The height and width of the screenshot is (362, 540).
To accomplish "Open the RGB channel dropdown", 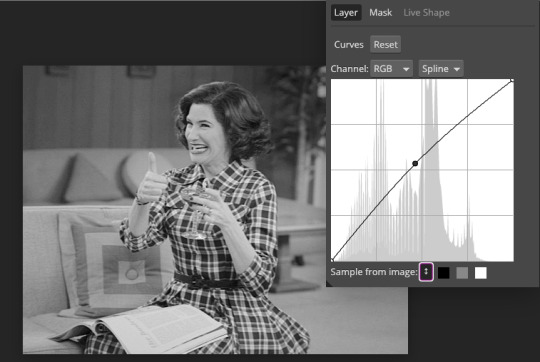I will 392,69.
